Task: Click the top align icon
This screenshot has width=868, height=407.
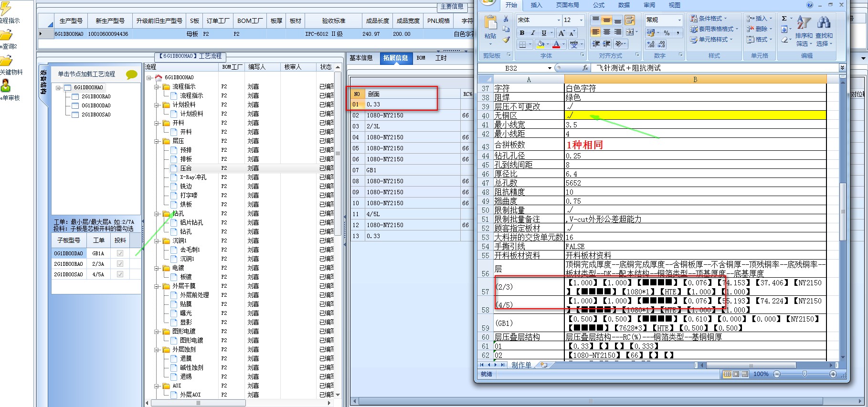Action: 595,20
